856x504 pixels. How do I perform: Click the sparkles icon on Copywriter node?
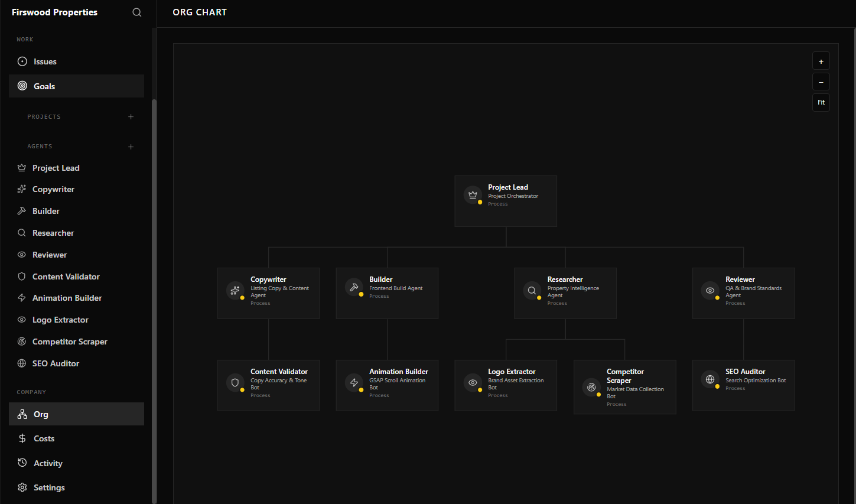pos(235,290)
